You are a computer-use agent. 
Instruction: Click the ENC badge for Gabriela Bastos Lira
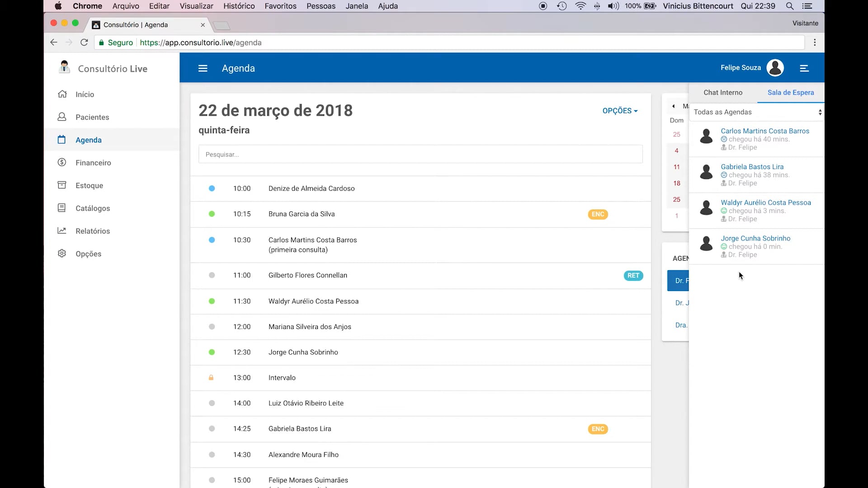(x=598, y=429)
